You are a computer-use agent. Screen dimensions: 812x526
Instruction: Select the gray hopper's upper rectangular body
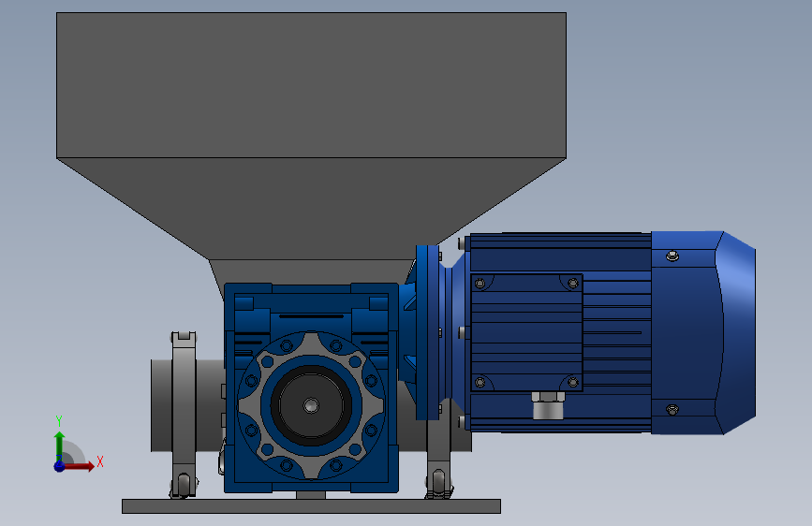coord(311,85)
